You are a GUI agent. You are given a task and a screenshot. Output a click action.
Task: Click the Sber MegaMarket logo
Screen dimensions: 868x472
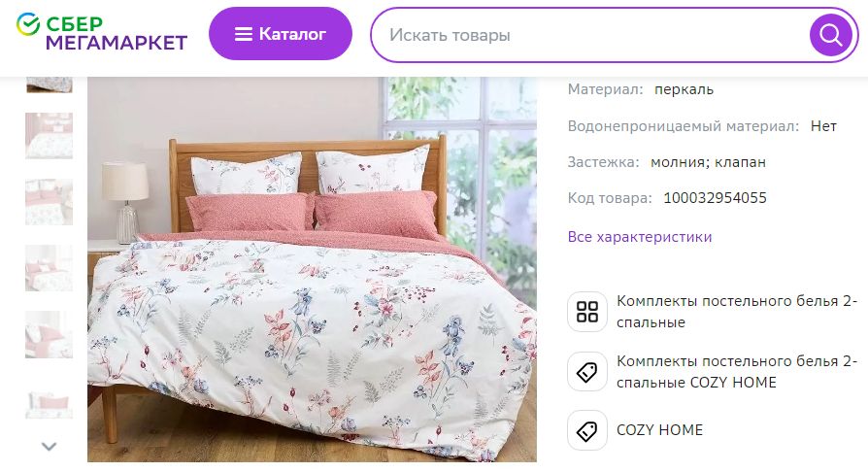pyautogui.click(x=102, y=33)
